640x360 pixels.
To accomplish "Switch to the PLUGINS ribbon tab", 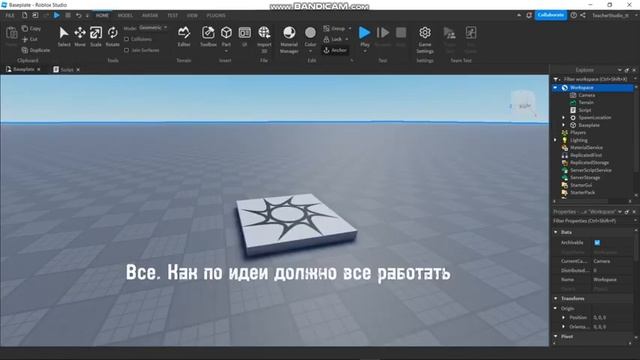I will coord(216,16).
